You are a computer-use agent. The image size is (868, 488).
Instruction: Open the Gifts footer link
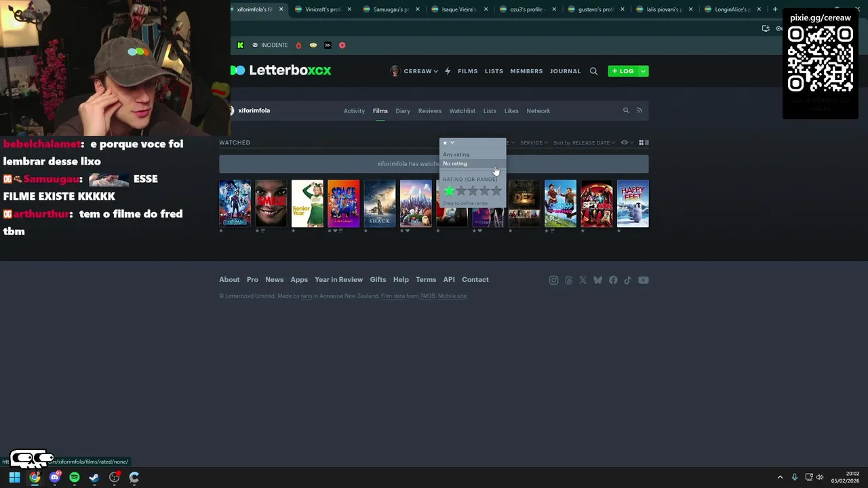click(378, 280)
